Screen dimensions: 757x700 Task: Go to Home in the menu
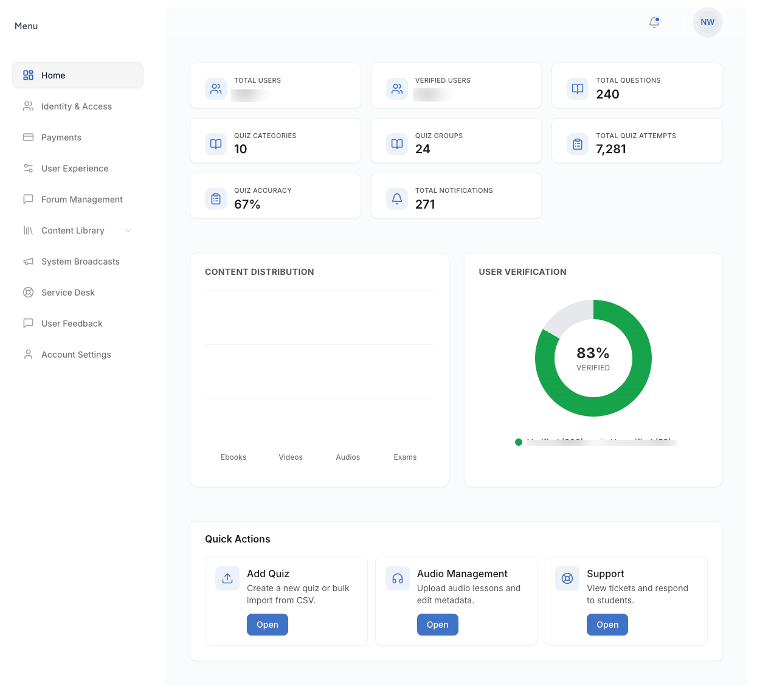78,75
